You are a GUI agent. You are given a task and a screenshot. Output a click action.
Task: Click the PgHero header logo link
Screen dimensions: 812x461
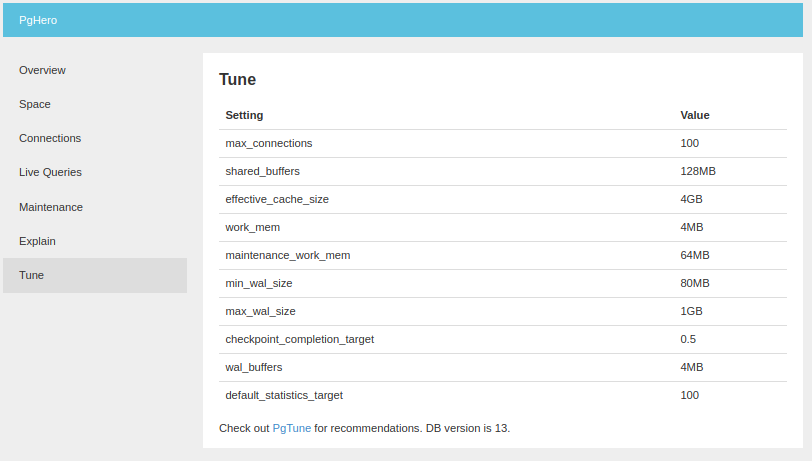pos(38,20)
